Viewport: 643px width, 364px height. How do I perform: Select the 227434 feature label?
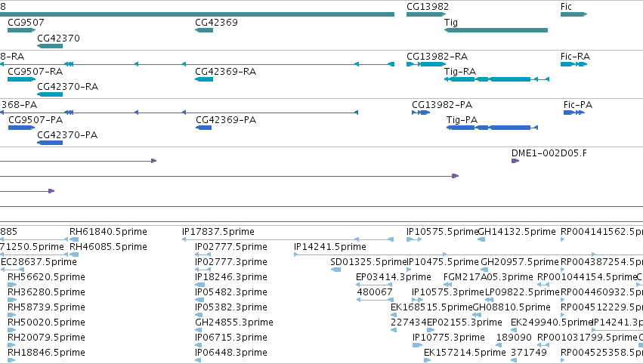pos(409,322)
